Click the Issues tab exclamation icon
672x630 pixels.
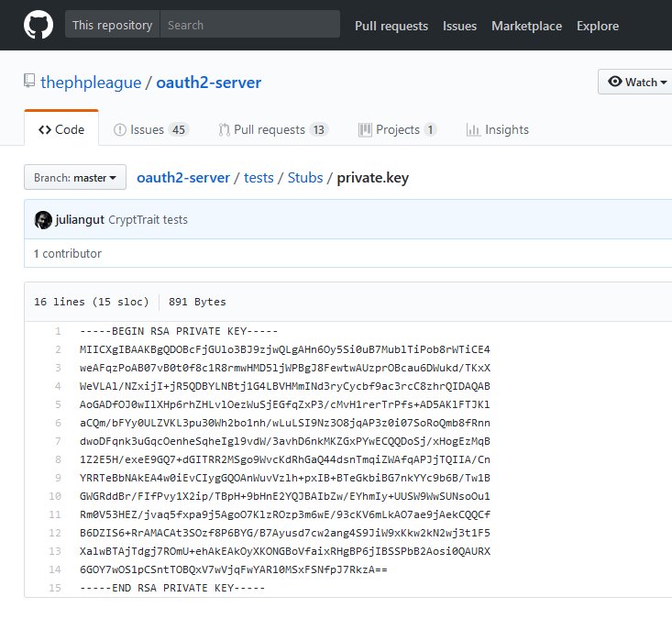tap(119, 129)
